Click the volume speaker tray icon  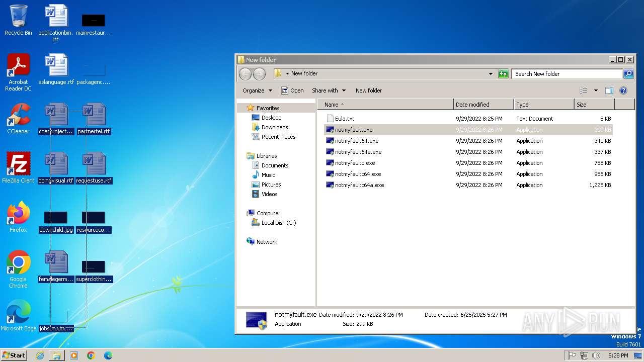[x=596, y=355]
